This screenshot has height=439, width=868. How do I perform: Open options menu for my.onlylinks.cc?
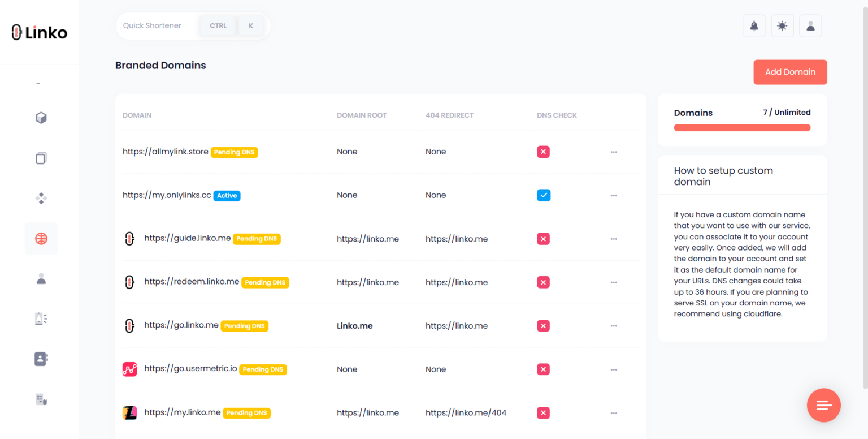(x=614, y=195)
